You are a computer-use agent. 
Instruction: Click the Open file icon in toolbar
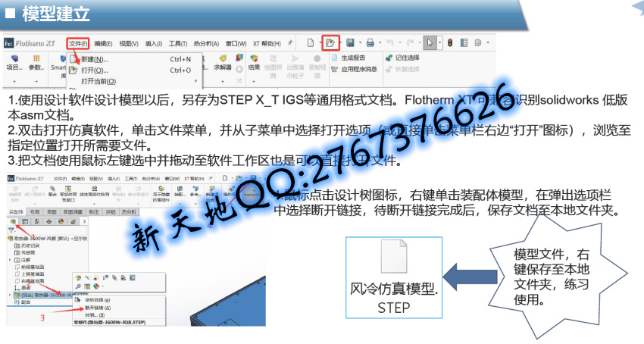point(330,43)
